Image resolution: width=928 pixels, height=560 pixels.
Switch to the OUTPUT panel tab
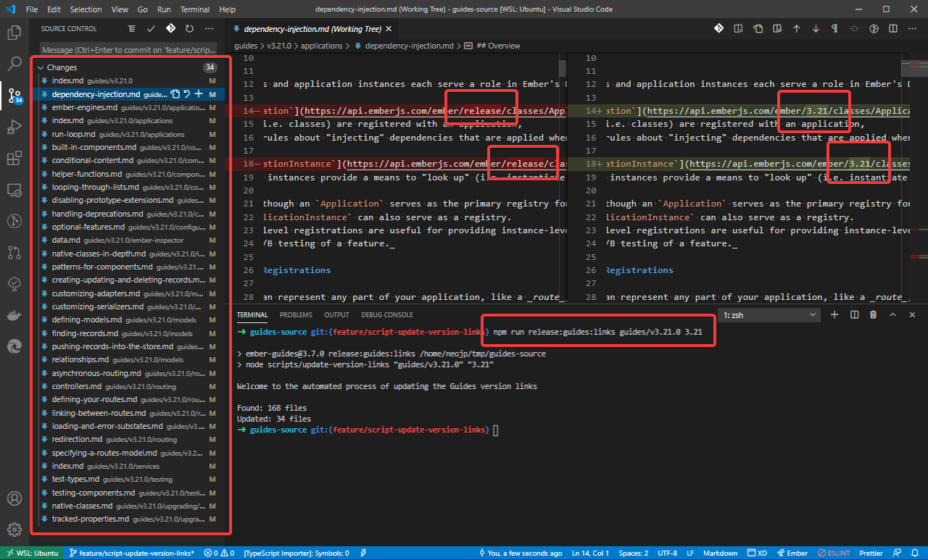pyautogui.click(x=336, y=315)
